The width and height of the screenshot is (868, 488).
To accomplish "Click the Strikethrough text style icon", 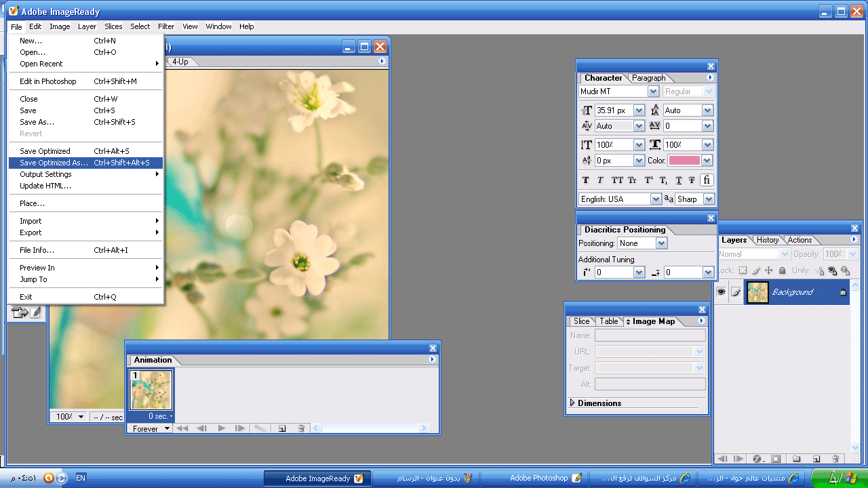I will pyautogui.click(x=692, y=180).
